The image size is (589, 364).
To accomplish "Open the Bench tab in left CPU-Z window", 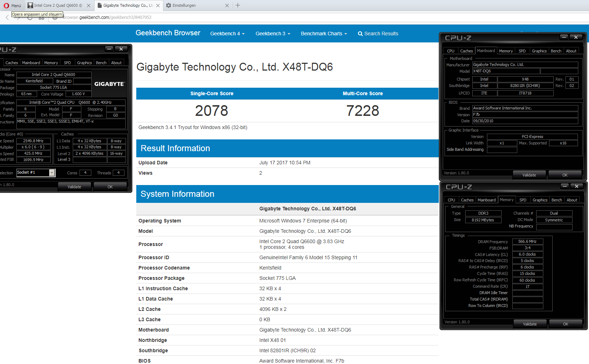I will pos(101,63).
